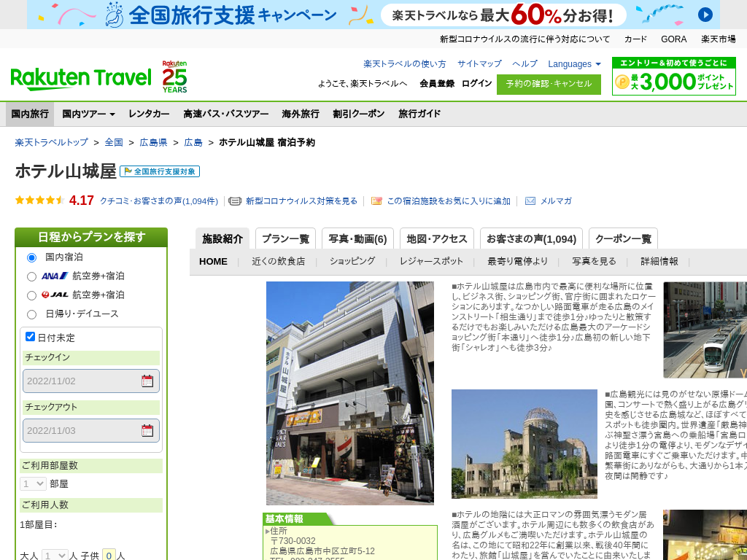The width and height of the screenshot is (747, 560).
Task: Open the クーポン一覧 tab
Action: coord(623,238)
